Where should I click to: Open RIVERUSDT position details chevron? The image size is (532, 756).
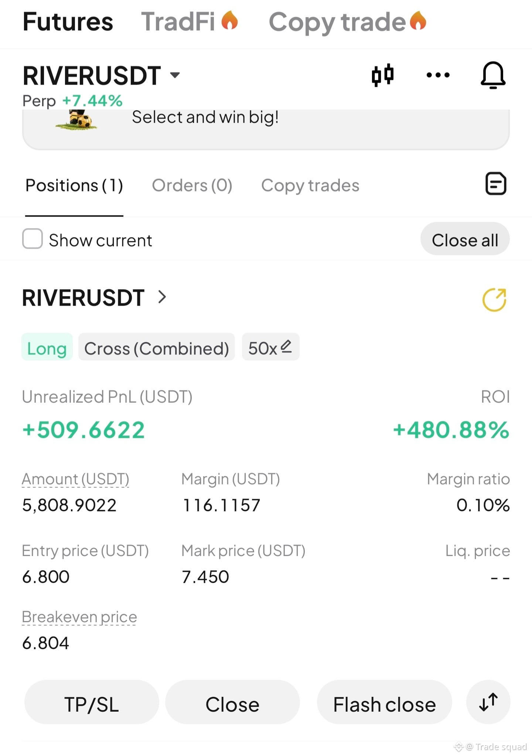[162, 297]
